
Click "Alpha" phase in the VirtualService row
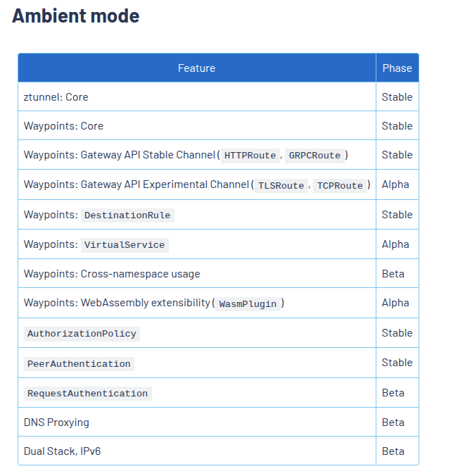tap(395, 244)
